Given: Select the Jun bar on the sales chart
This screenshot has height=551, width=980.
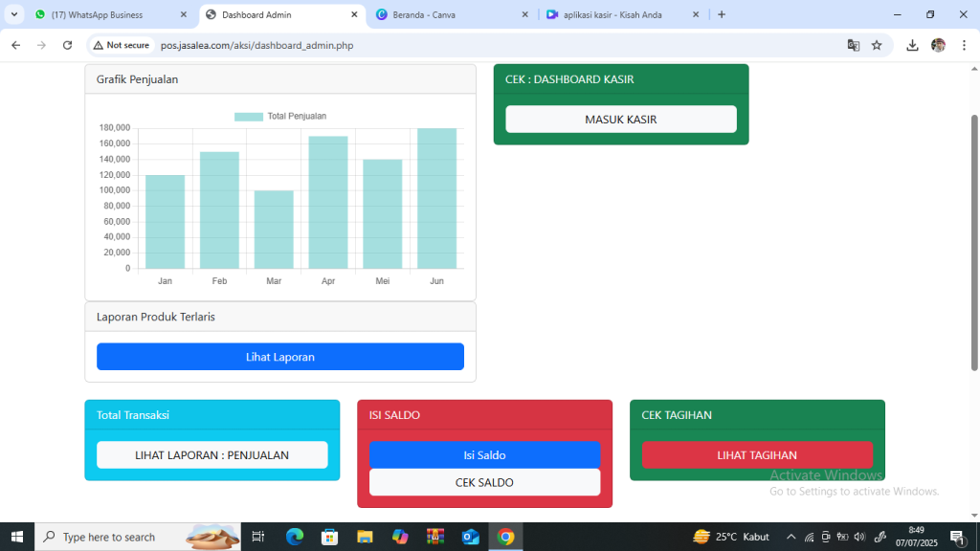Looking at the screenshot, I should [x=436, y=197].
